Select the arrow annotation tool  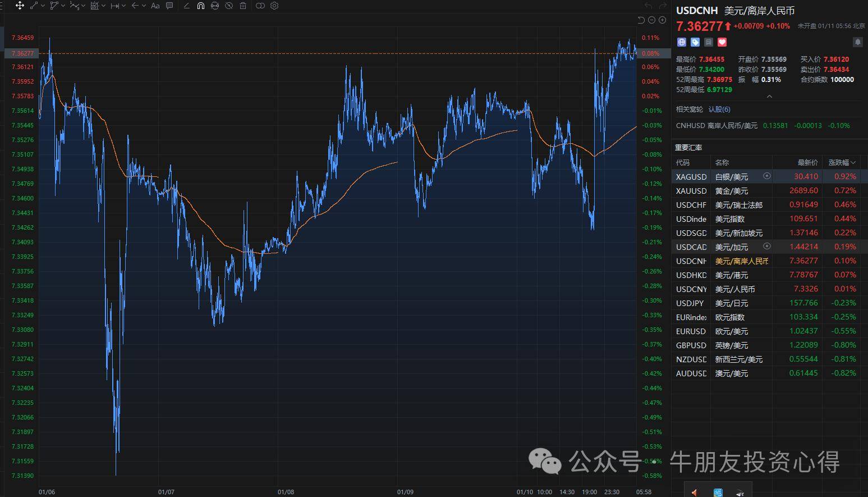pyautogui.click(x=135, y=6)
